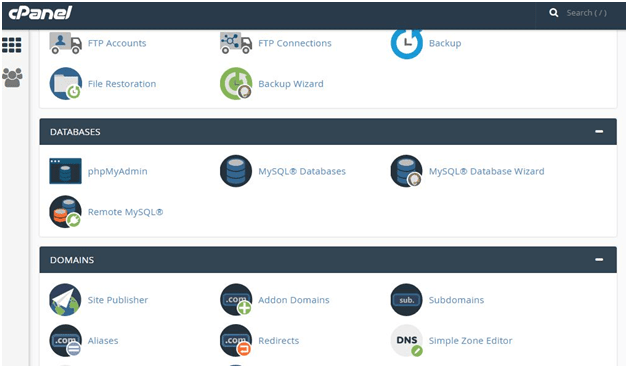Open the FTP Accounts link
The width and height of the screenshot is (628, 368).
[x=117, y=43]
